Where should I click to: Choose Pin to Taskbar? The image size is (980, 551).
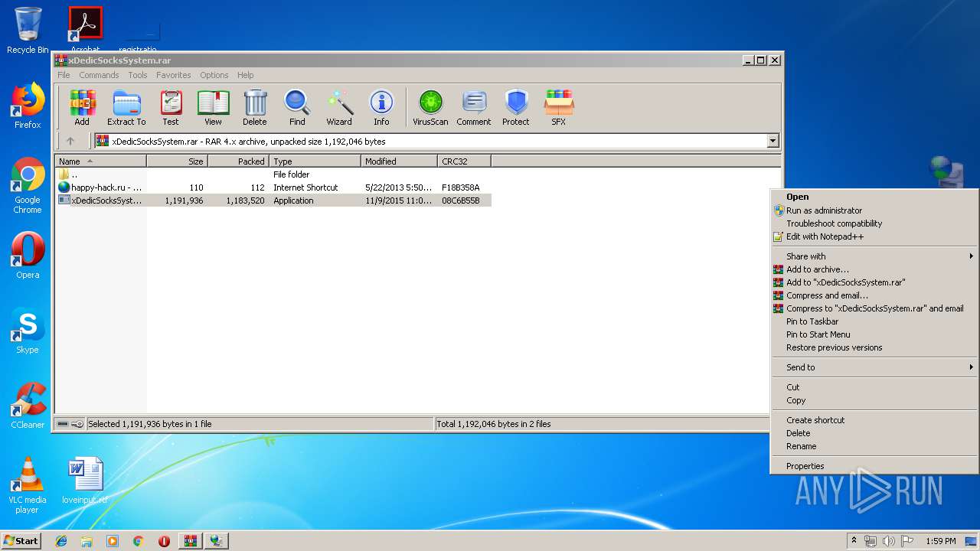point(874,321)
